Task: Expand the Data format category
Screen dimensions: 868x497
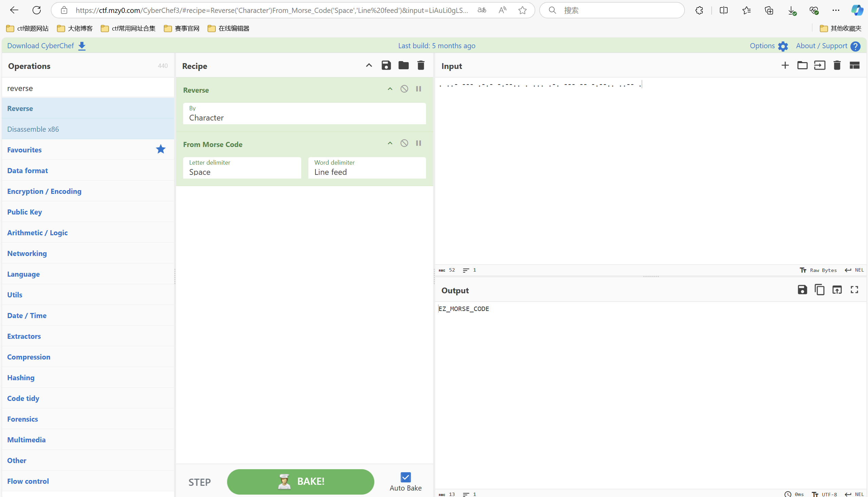Action: tap(88, 170)
